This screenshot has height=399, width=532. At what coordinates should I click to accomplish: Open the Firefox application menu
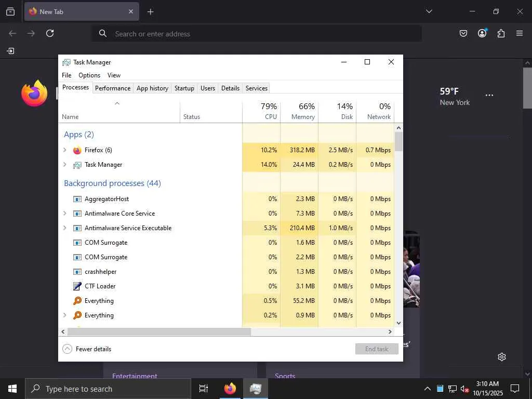tap(520, 33)
